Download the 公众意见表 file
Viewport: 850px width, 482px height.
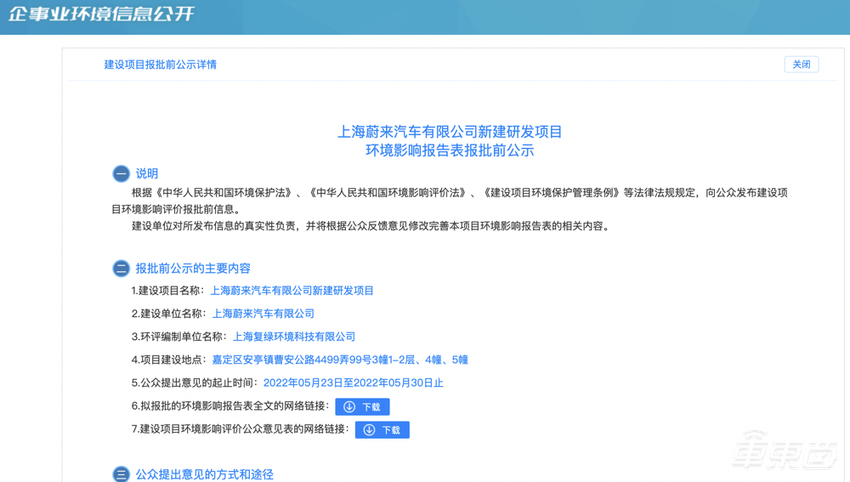(382, 430)
